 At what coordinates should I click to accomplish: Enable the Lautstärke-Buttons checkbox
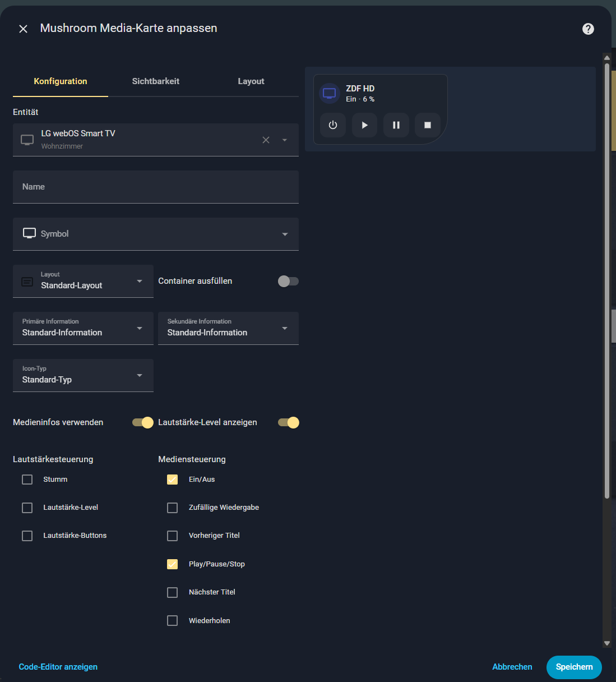tap(27, 536)
